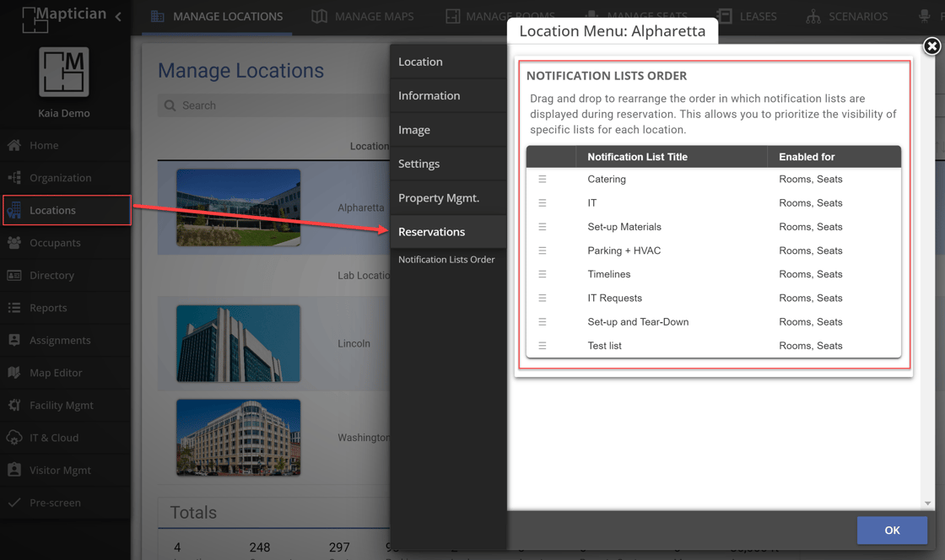Click the Facility Mgmt gear icon
The image size is (945, 560).
14,405
